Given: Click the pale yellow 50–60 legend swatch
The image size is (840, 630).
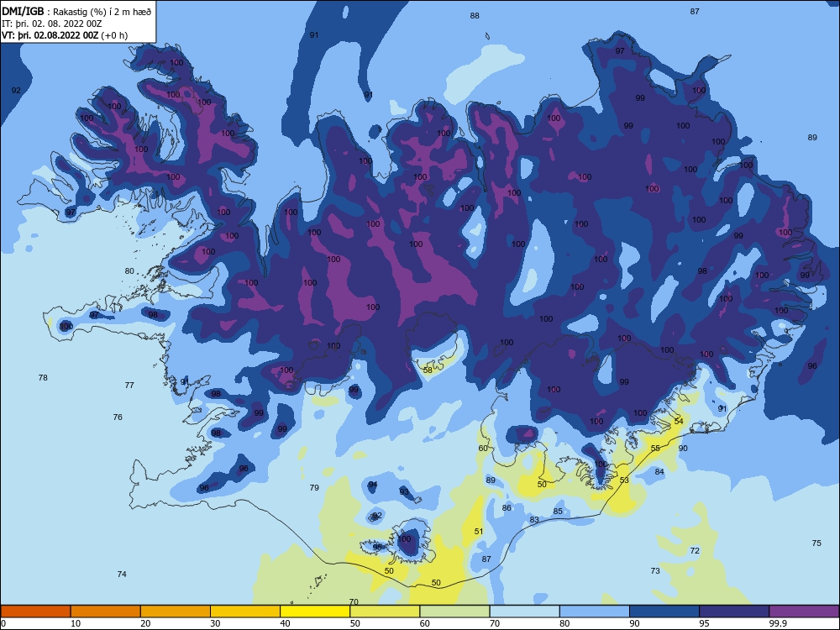Looking at the screenshot, I should coord(385,612).
